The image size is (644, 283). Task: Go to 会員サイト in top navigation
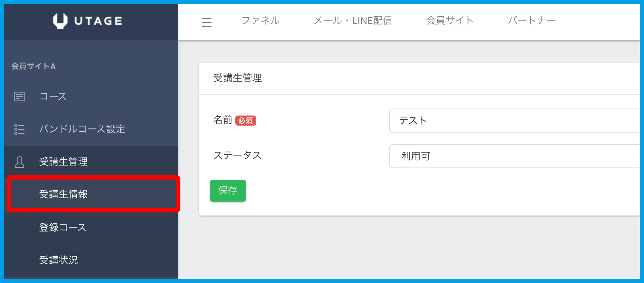coord(450,21)
